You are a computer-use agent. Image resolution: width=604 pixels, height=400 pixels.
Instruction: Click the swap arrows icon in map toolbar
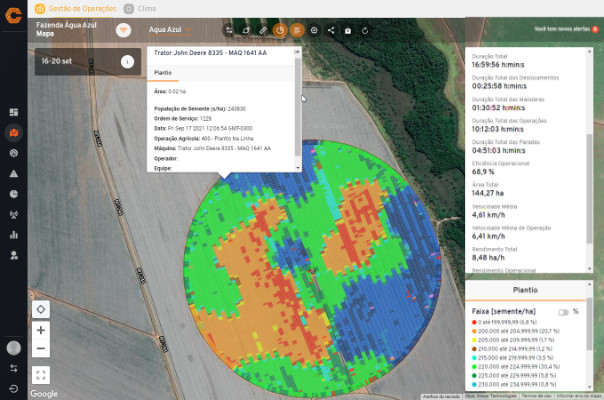[x=229, y=30]
